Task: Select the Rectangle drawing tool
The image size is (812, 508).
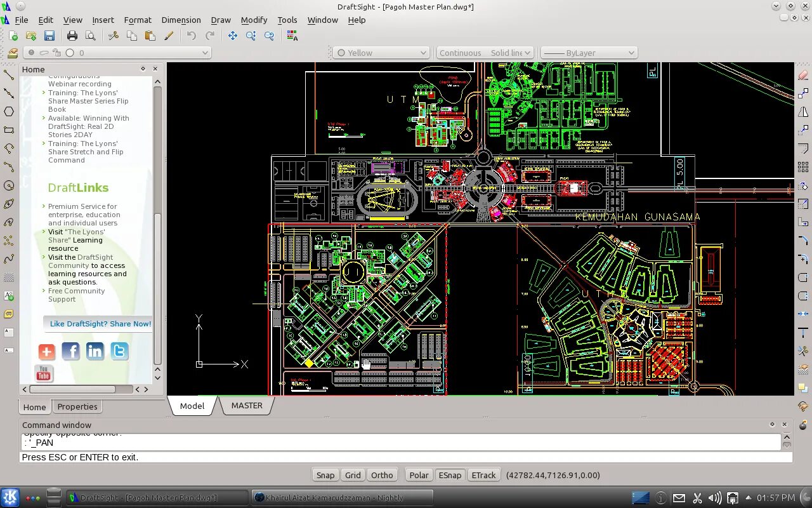Action: click(9, 130)
